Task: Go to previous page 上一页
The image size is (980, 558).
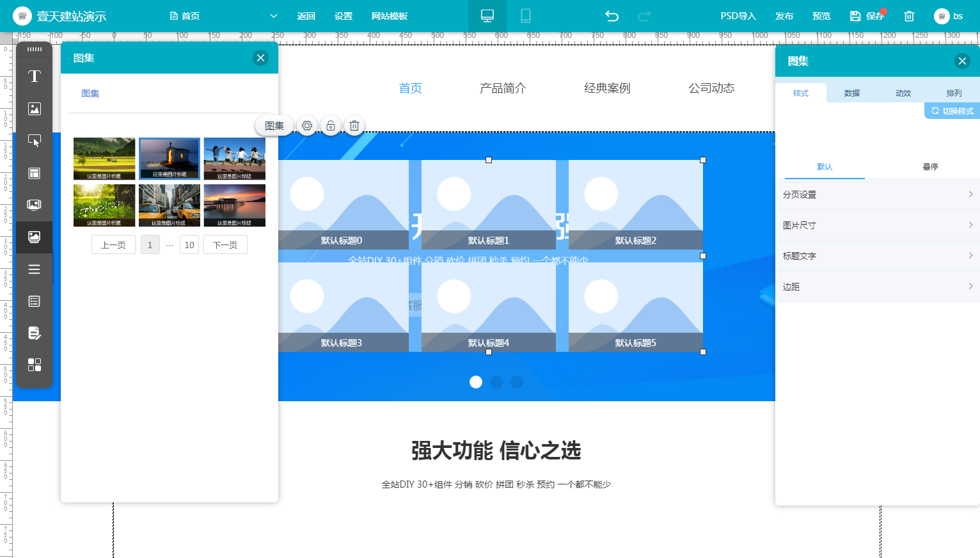Action: 113,244
